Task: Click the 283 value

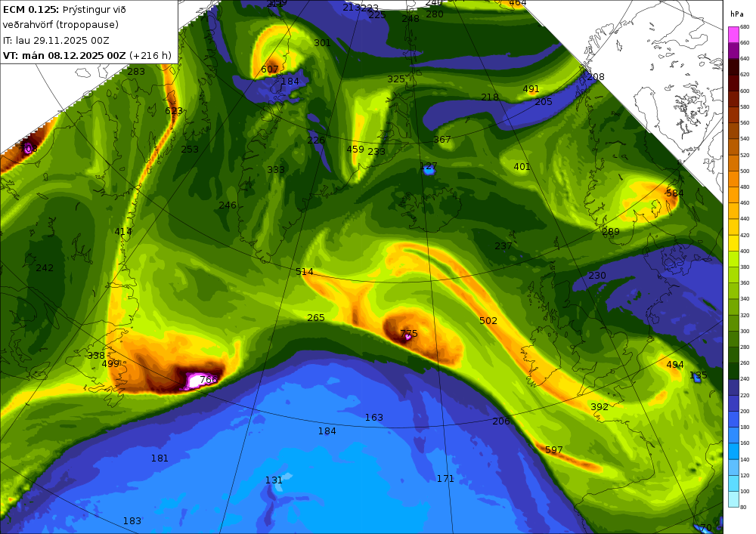Action: 136,72
